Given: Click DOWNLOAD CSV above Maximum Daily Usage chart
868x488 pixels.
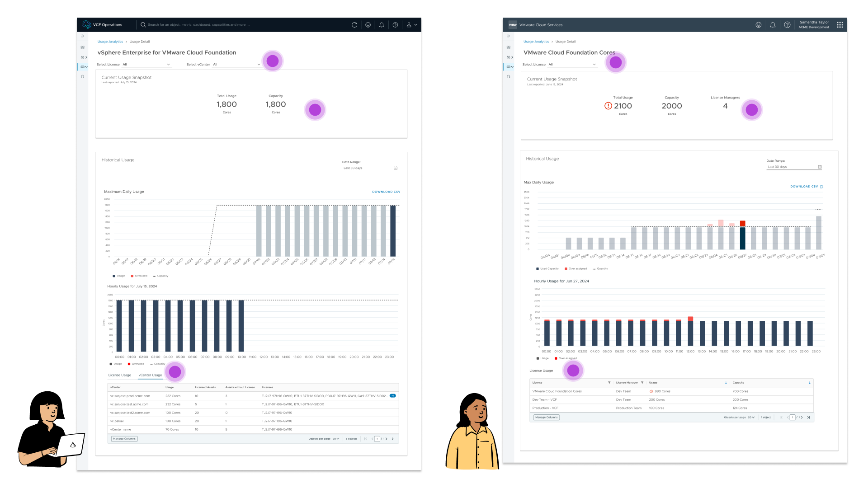Looking at the screenshot, I should (386, 192).
